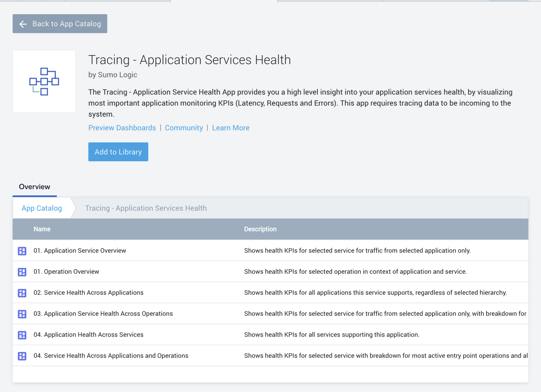The image size is (541, 392).
Task: Click description 'regardless of selected hierarchy'
Action: click(375, 292)
